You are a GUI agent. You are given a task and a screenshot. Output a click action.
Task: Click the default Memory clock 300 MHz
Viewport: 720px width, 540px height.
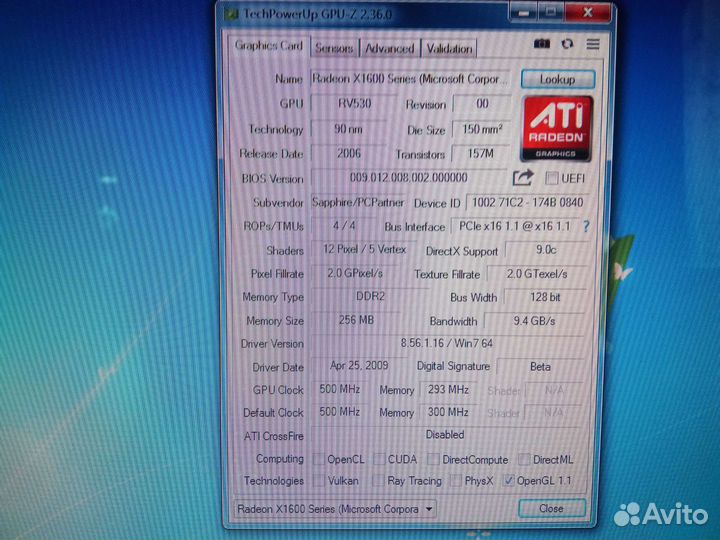point(448,412)
